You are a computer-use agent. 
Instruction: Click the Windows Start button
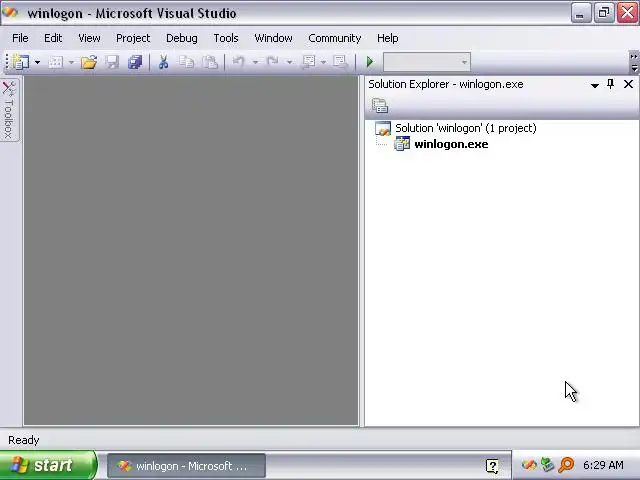47,465
